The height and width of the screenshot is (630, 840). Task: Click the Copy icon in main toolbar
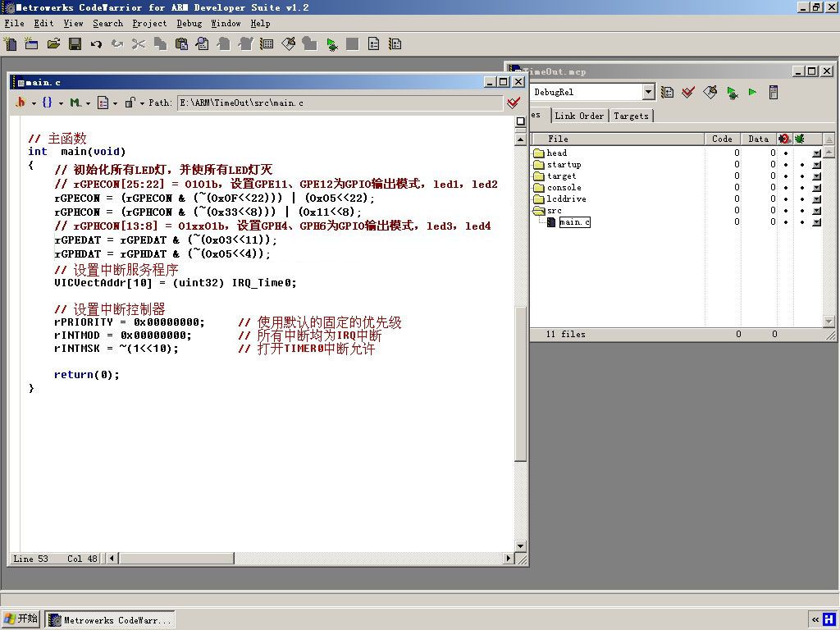(160, 44)
